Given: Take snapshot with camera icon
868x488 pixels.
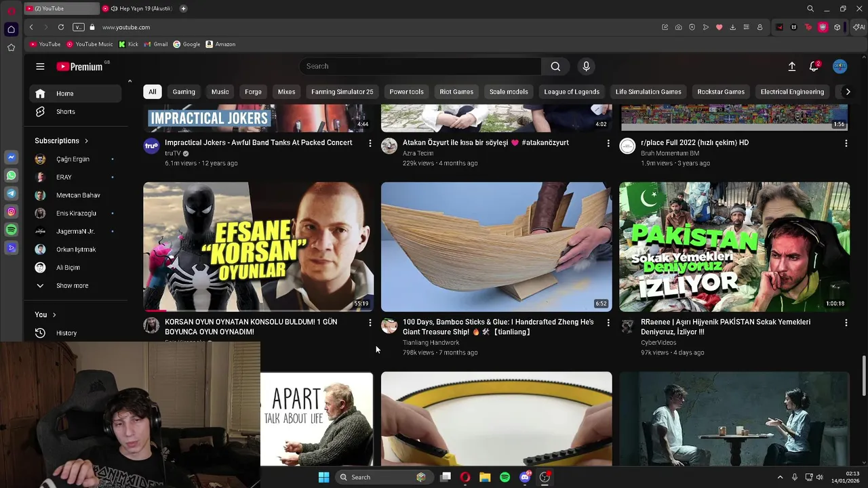Looking at the screenshot, I should click(x=678, y=27).
